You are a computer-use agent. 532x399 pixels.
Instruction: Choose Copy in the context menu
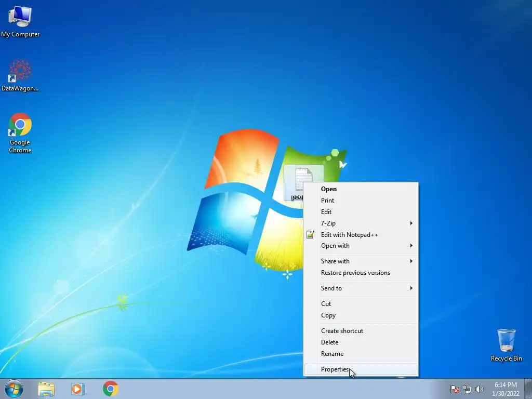[x=361, y=315]
